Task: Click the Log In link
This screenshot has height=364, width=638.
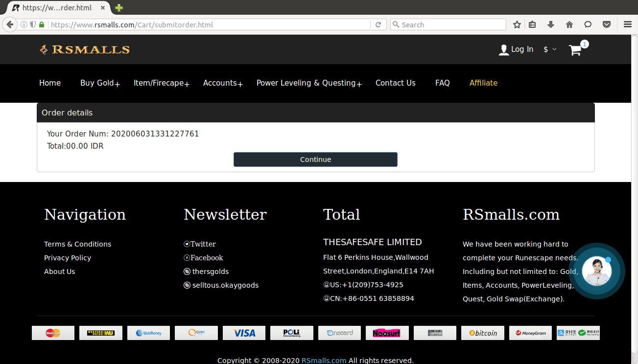Action: click(x=522, y=49)
